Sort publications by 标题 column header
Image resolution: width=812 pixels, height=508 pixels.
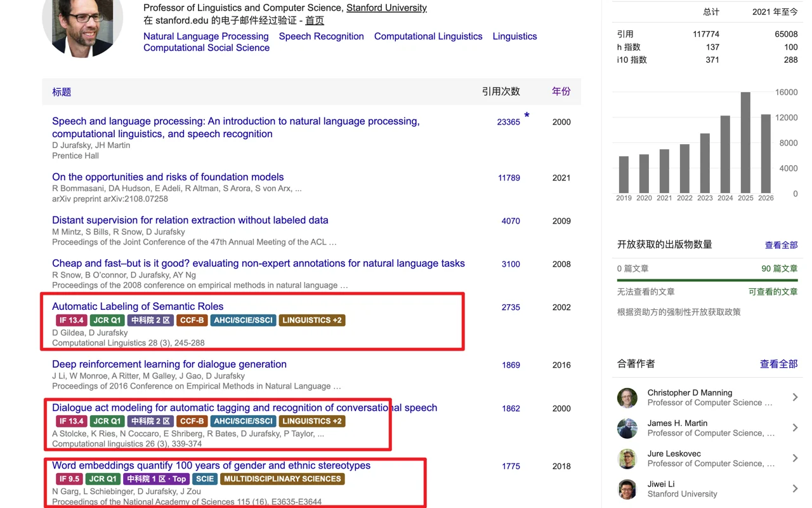(x=62, y=92)
